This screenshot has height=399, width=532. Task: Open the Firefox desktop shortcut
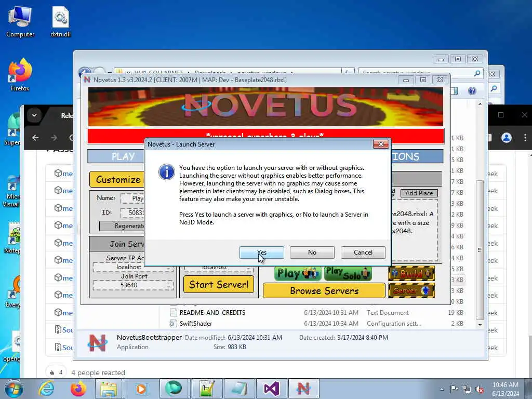coord(20,75)
